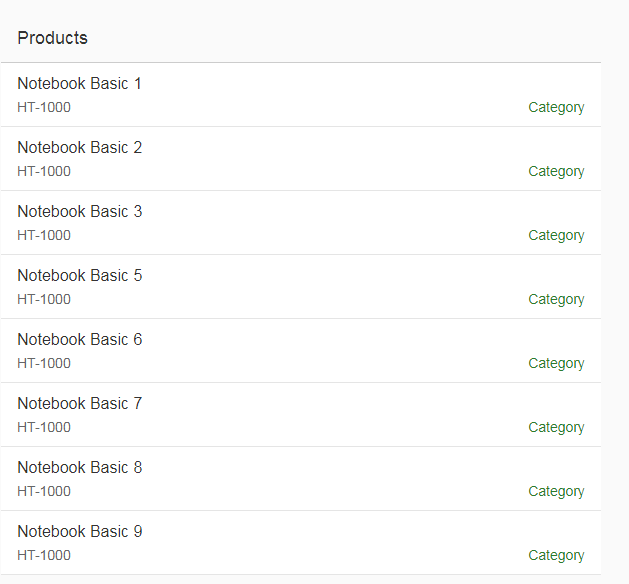Viewport: 629px width, 584px height.
Task: Open the Notebook Basic 8 item
Action: click(x=80, y=468)
